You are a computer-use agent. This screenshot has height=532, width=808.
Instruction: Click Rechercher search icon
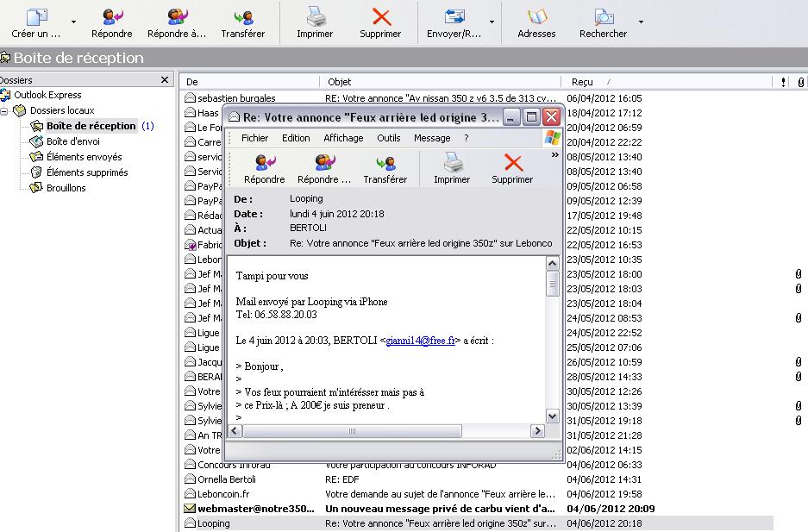click(603, 17)
